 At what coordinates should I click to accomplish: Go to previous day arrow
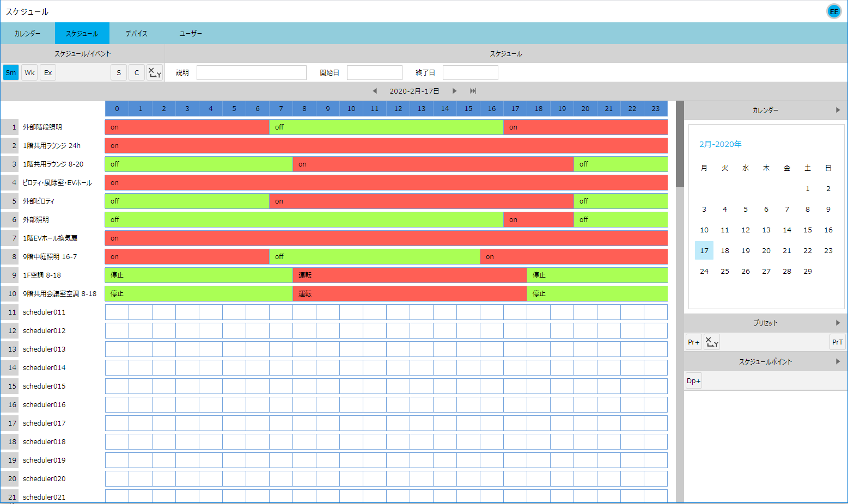pos(375,91)
